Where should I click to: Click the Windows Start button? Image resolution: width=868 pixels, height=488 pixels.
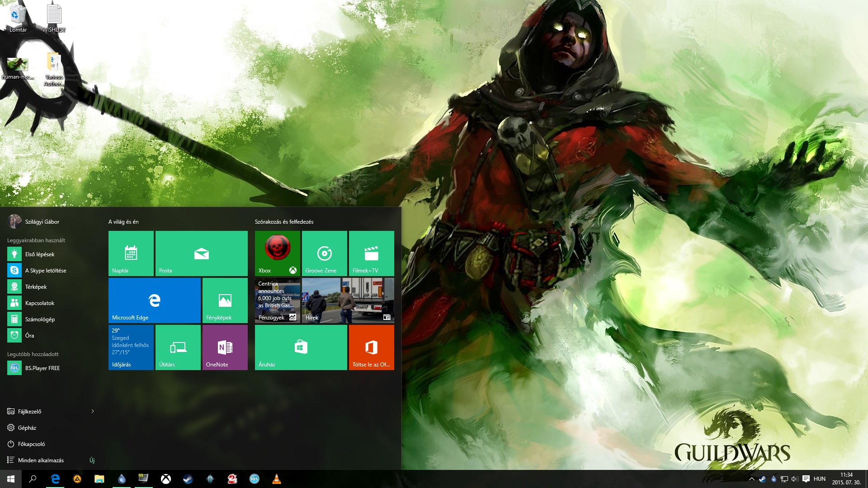point(11,479)
